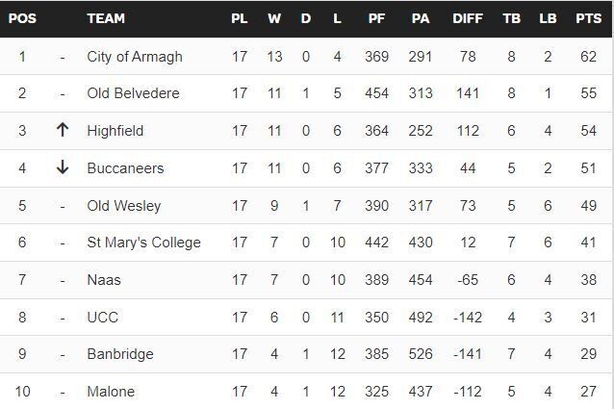Click the PA column header

coord(420,18)
